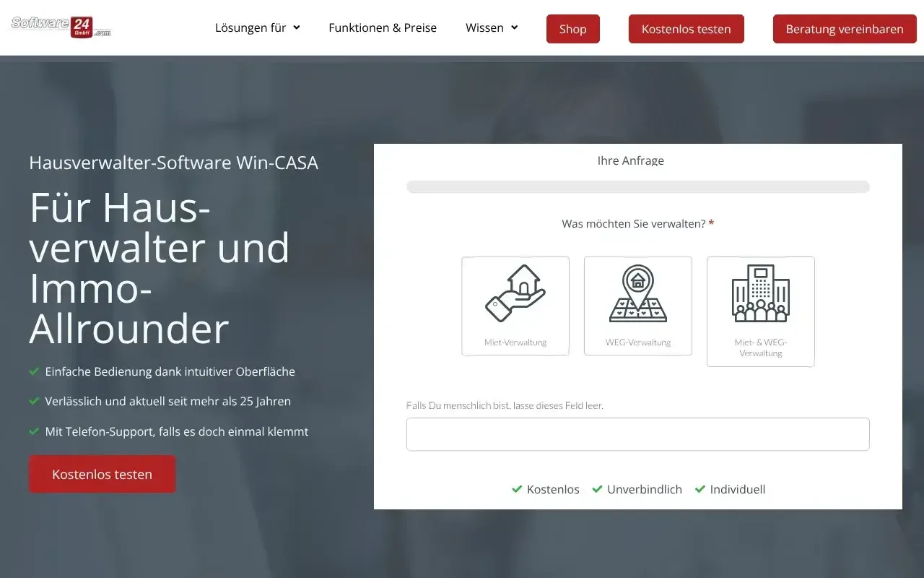Open the Funktionen & Preise menu item
924x578 pixels.
(x=383, y=28)
